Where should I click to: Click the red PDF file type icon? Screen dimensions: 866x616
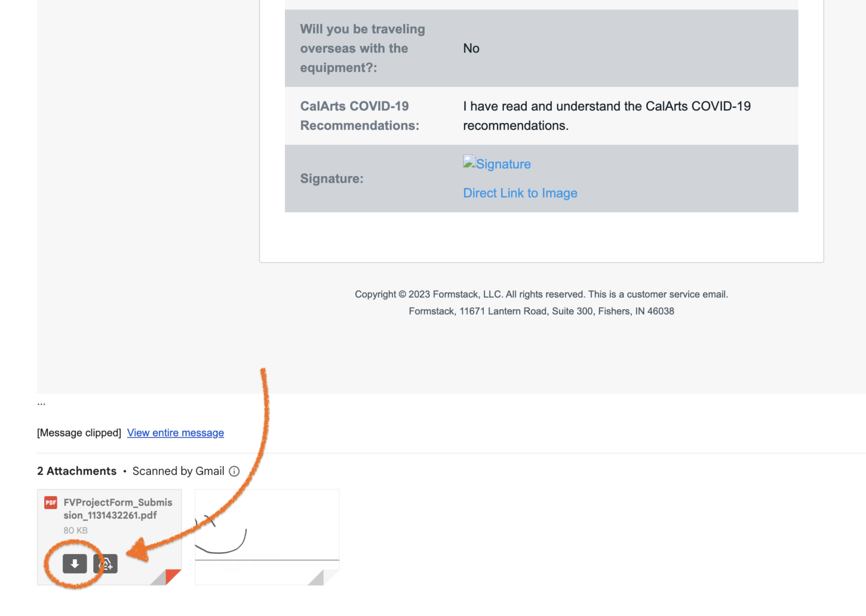pyautogui.click(x=51, y=502)
